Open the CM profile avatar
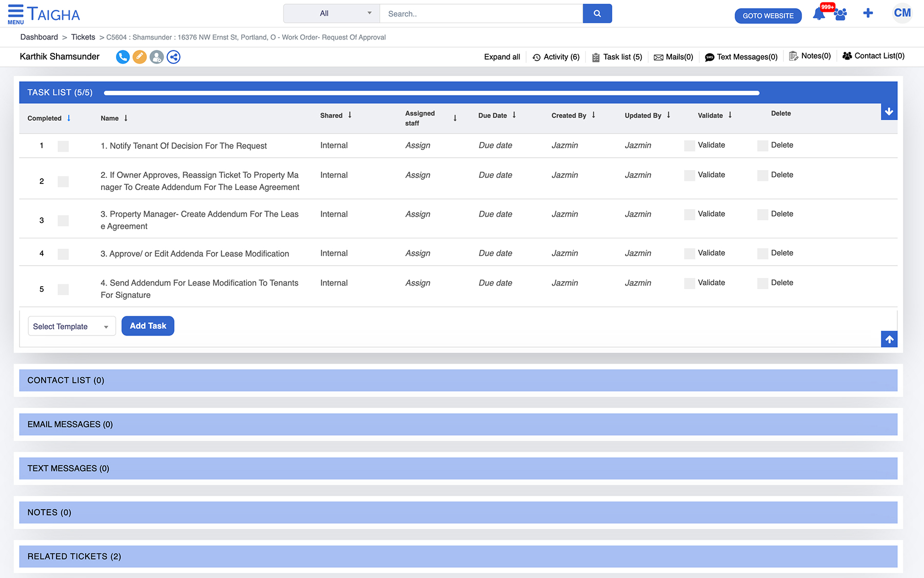The image size is (924, 578). tap(902, 13)
